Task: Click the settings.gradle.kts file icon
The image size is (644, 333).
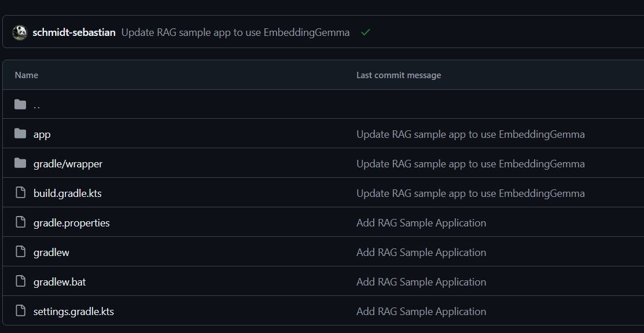Action: 21,311
